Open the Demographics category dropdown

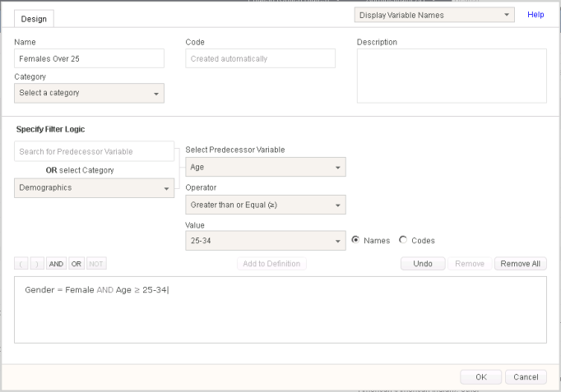click(94, 188)
